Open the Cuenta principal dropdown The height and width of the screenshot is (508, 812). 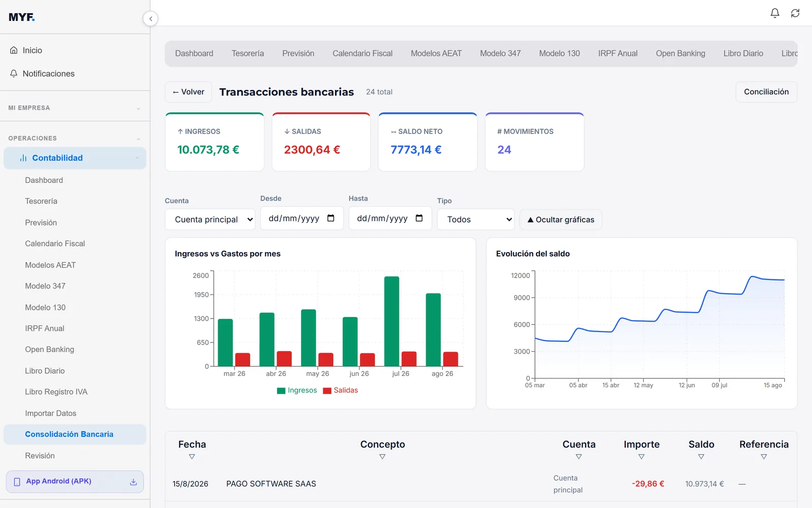click(x=210, y=219)
